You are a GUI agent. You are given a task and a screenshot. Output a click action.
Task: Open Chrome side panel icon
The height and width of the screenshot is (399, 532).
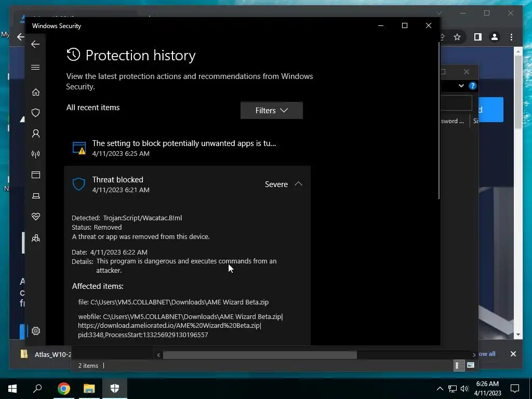pyautogui.click(x=478, y=37)
